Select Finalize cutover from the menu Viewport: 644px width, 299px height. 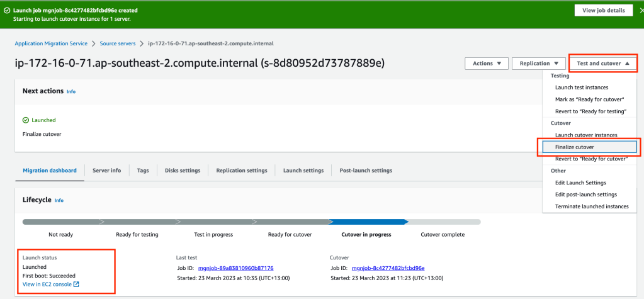point(574,147)
